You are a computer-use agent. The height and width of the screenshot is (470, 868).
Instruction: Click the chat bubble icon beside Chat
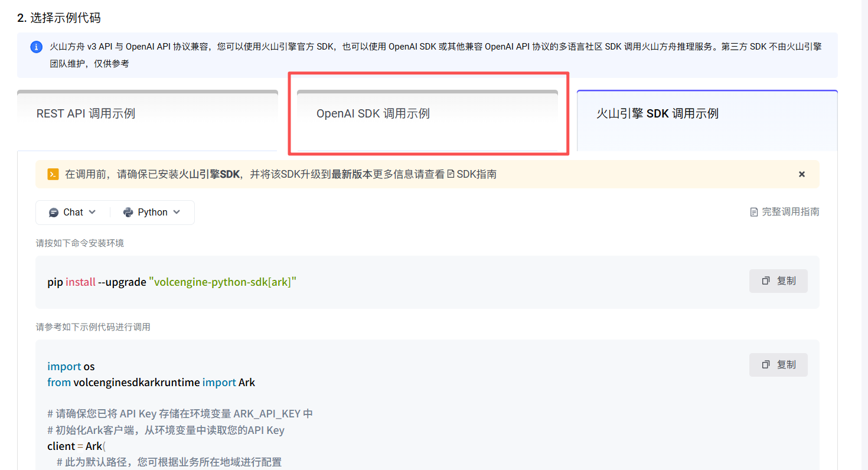click(54, 213)
